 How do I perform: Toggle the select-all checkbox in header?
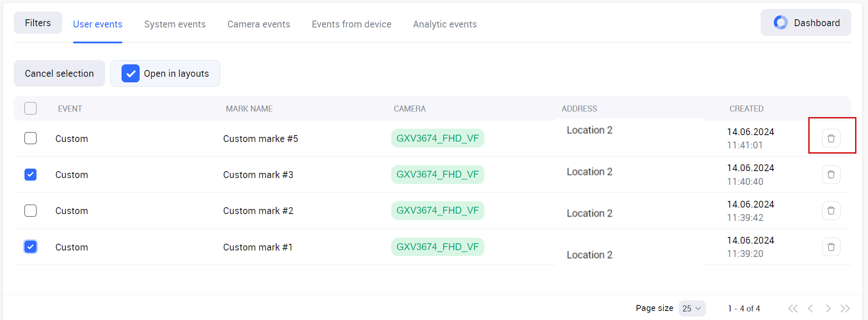click(x=30, y=109)
